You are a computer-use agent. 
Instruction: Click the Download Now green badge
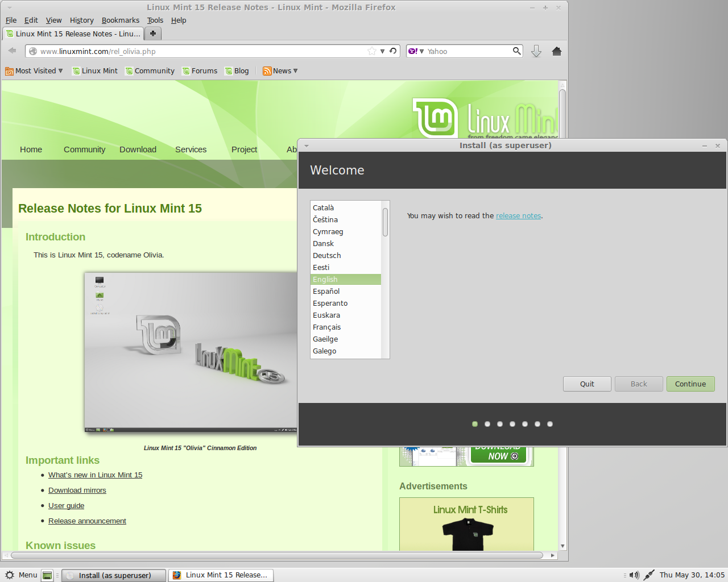point(498,455)
